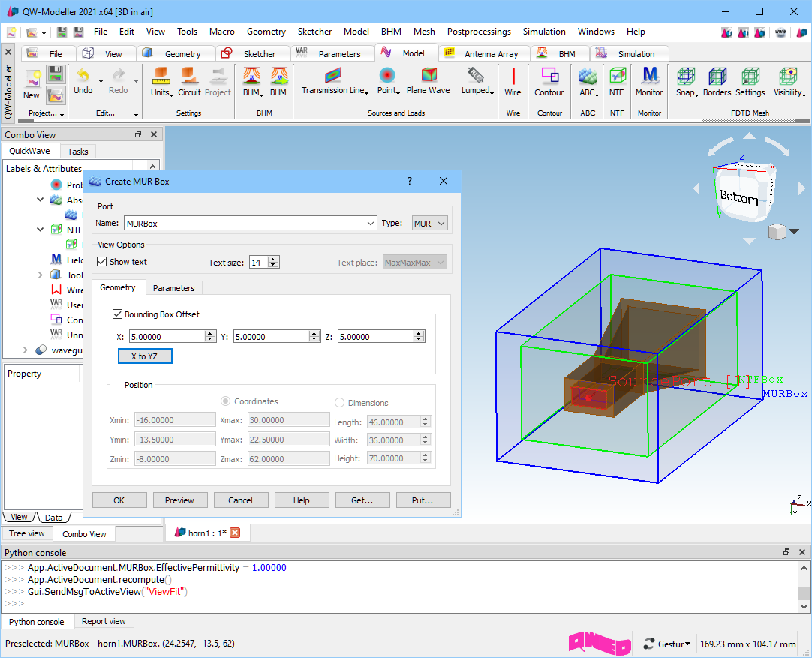Select the Point source tool
The width and height of the screenshot is (812, 658).
pyautogui.click(x=387, y=76)
